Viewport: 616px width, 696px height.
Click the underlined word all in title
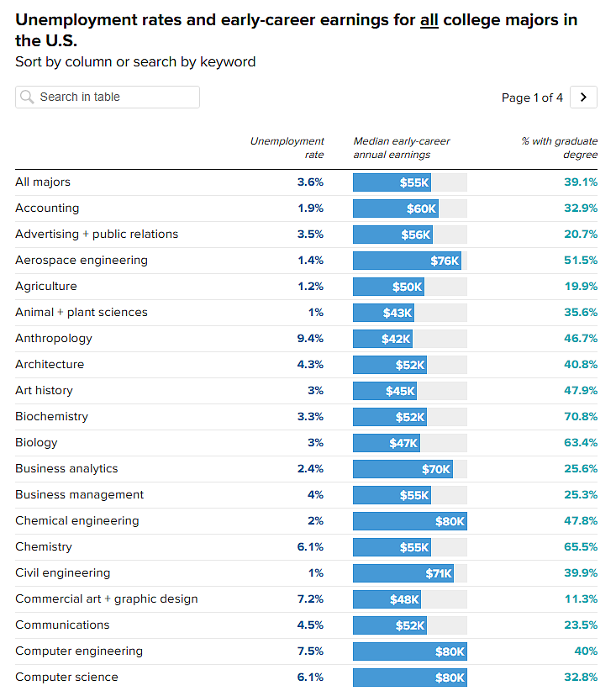pos(429,20)
